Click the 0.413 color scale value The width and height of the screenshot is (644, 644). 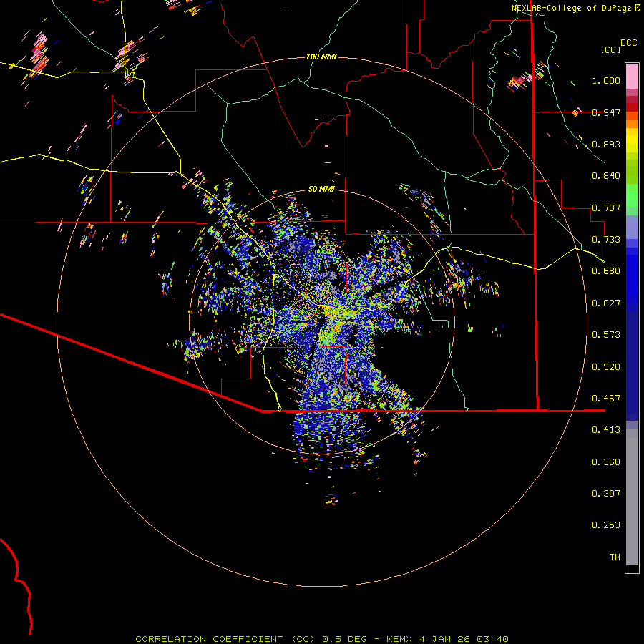tap(606, 430)
